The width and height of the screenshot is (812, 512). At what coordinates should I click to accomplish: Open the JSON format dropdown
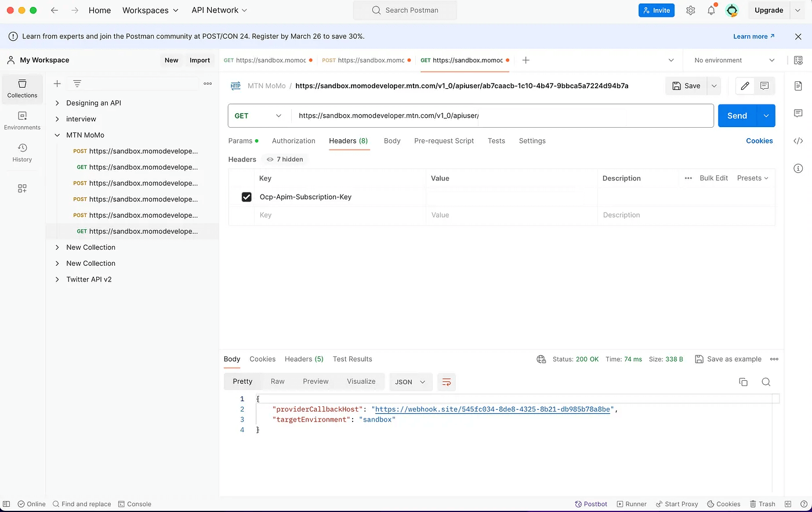(x=410, y=382)
